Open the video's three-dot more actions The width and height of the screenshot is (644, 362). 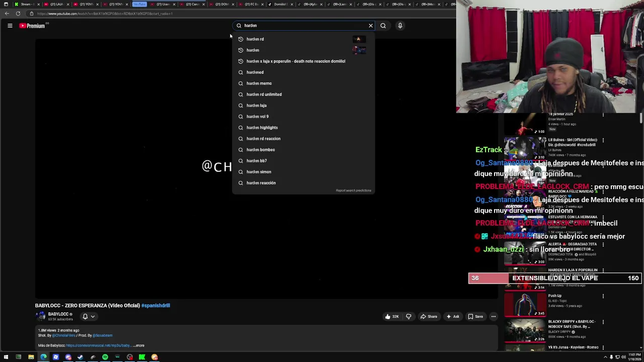[x=494, y=317]
